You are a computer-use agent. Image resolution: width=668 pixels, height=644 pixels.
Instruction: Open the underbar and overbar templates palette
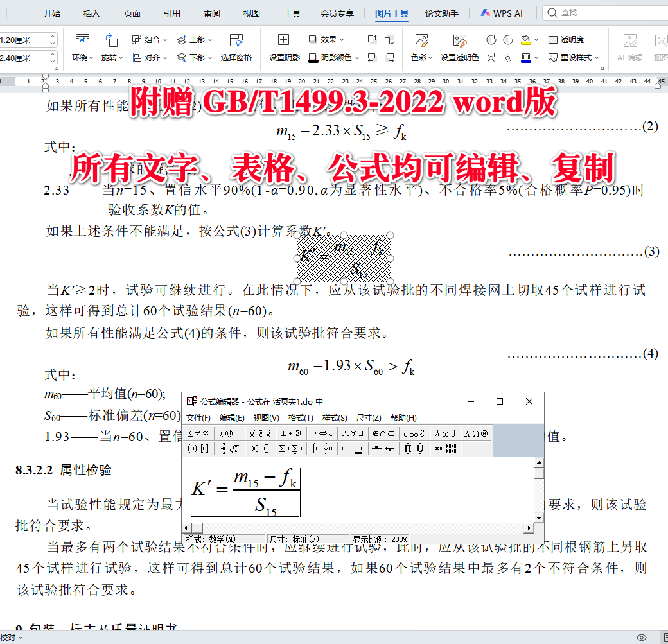353,449
